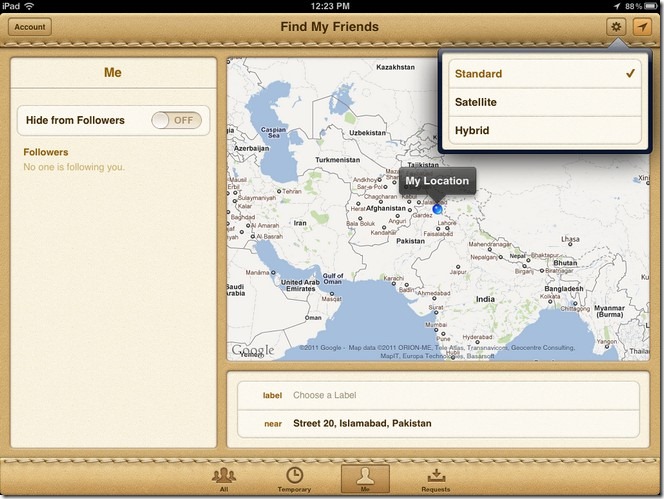This screenshot has width=664, height=499.
Task: Tap the Find My Friends title
Action: (329, 27)
